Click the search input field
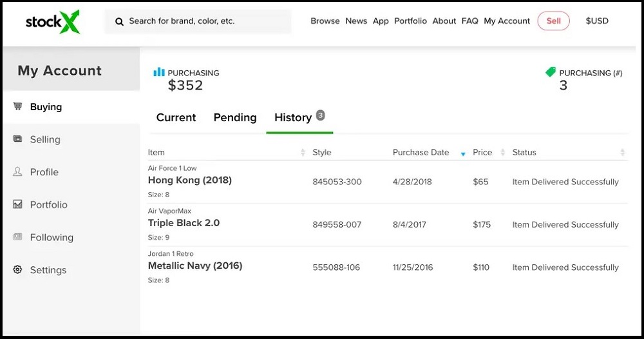 click(198, 21)
